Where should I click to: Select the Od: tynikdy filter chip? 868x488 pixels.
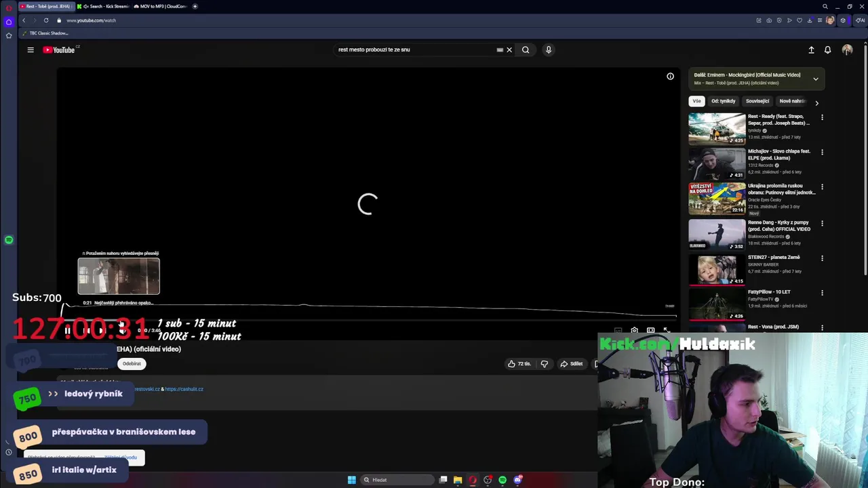pyautogui.click(x=723, y=101)
